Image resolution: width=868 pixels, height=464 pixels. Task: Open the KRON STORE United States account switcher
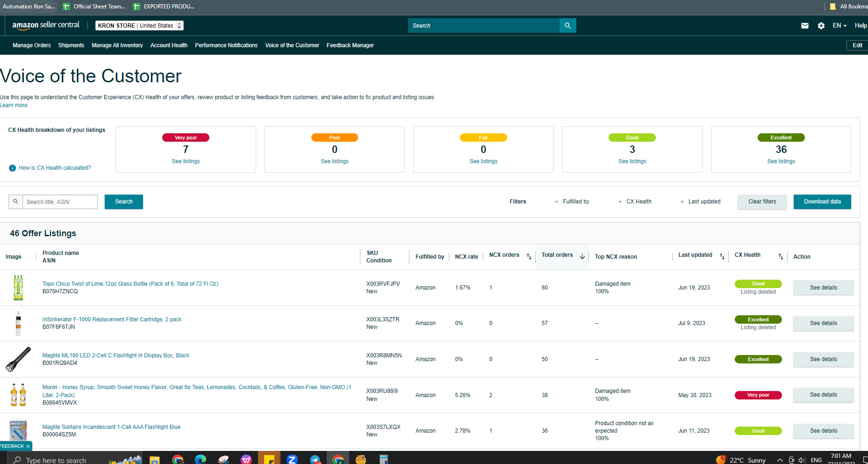pyautogui.click(x=139, y=26)
